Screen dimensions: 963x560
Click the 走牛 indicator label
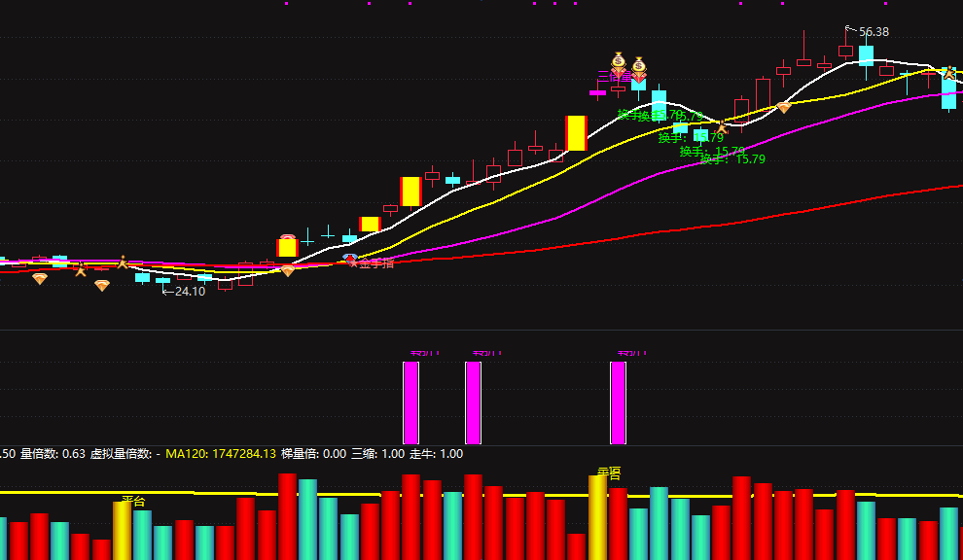[436, 454]
